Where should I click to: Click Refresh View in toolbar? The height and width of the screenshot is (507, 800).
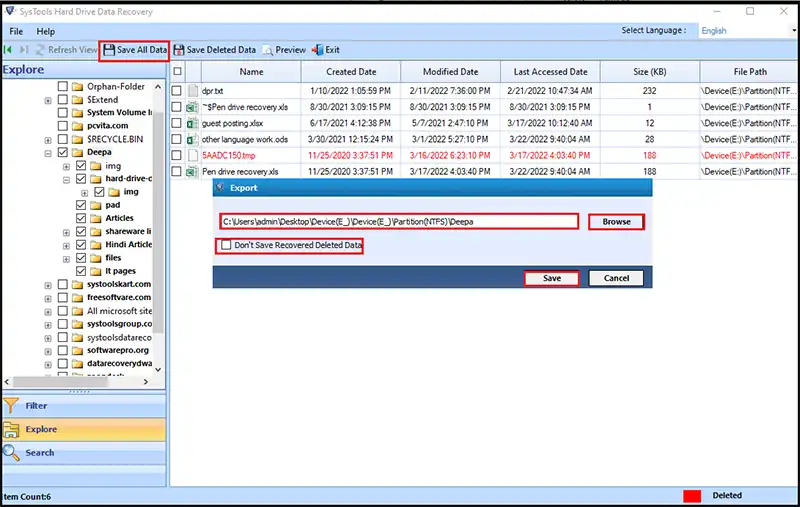click(x=66, y=50)
